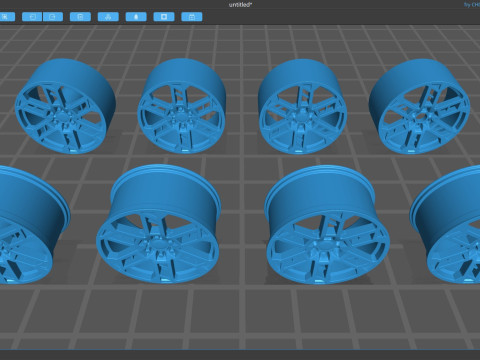Select the top-row second wheel model
480x360 pixels.
182,106
